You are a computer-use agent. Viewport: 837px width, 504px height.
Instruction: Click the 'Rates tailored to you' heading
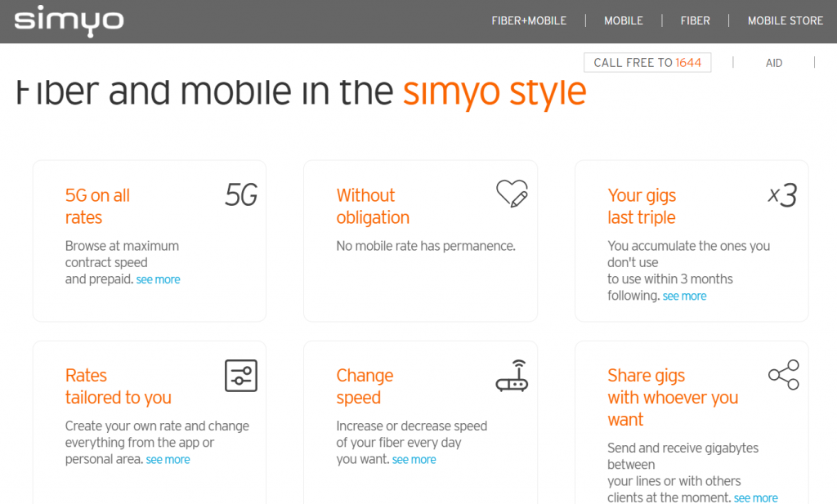point(118,386)
